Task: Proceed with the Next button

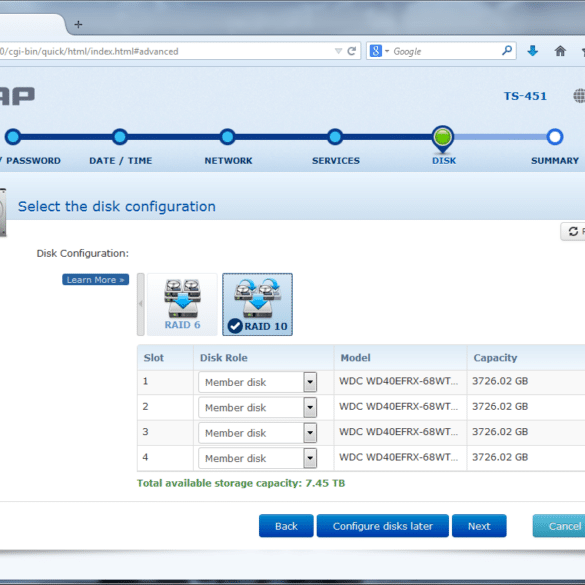Action: 479,526
